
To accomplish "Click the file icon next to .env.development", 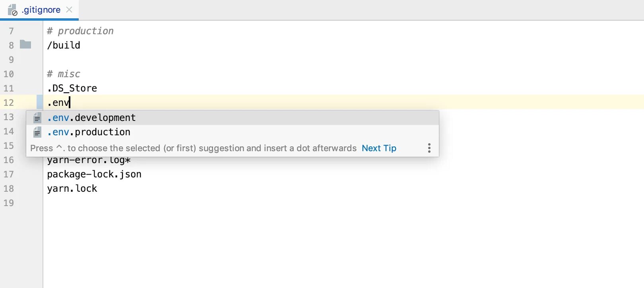I will (37, 118).
